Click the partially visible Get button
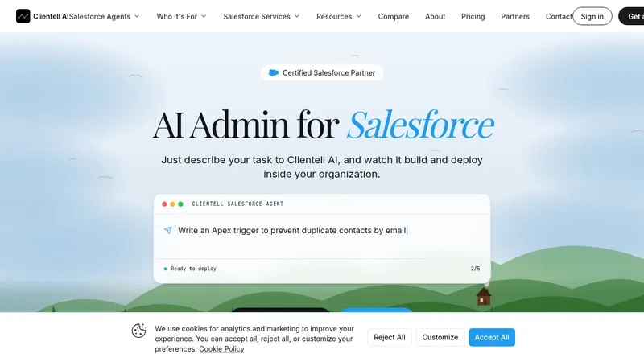This screenshot has height=362, width=644. (632, 16)
